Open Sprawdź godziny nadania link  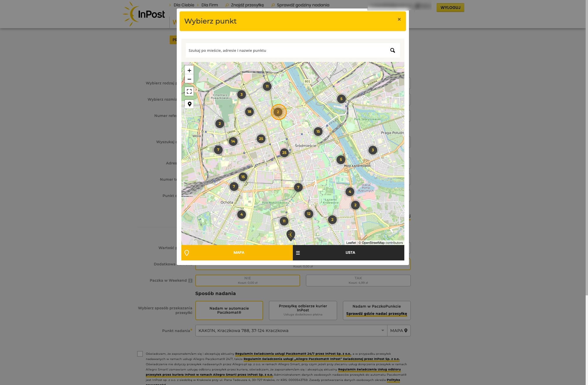303,5
